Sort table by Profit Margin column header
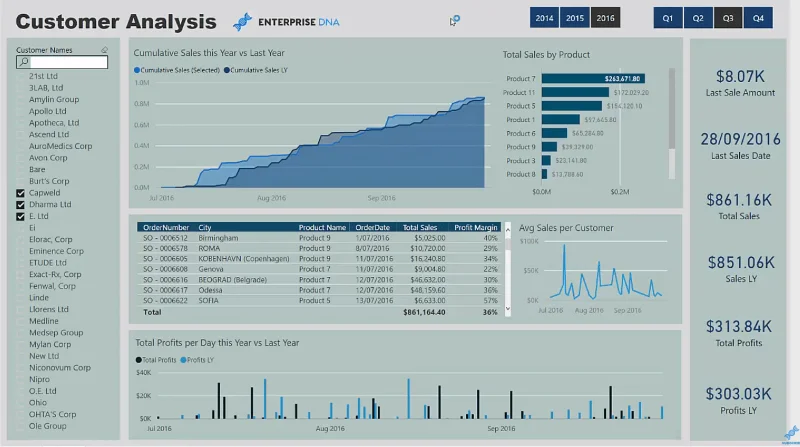The image size is (800, 447). (476, 227)
